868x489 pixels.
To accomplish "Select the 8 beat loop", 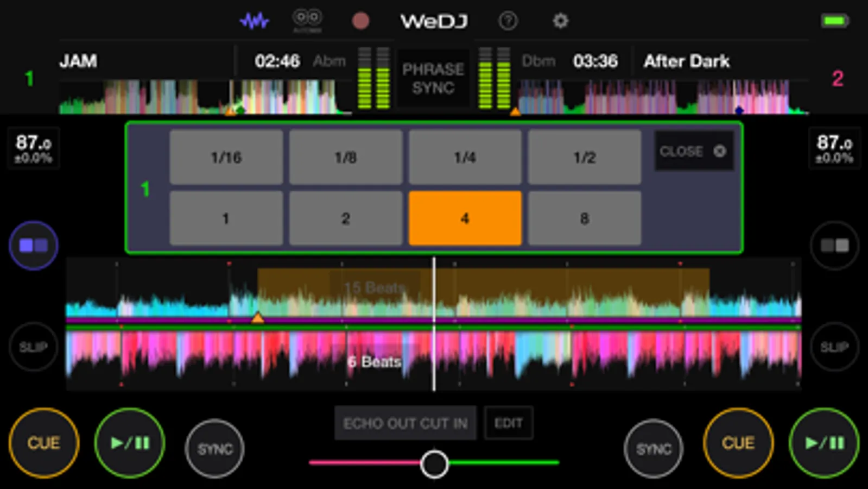I will 585,218.
